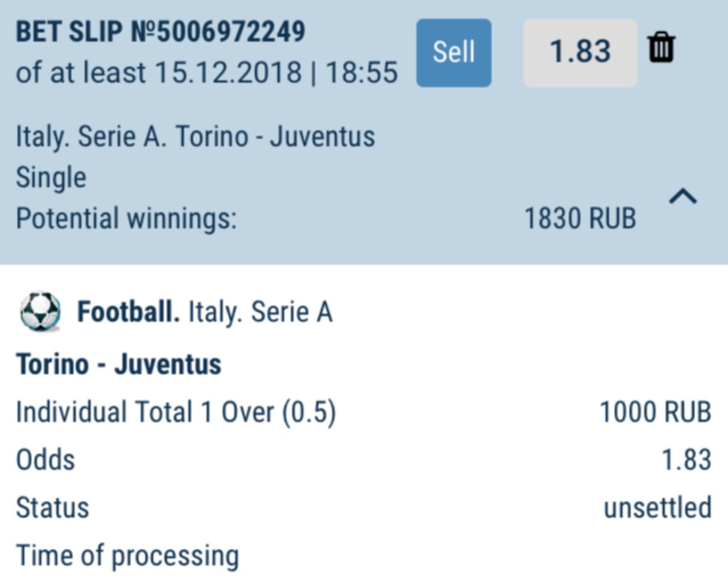Click the unsettled status value

[x=657, y=507]
